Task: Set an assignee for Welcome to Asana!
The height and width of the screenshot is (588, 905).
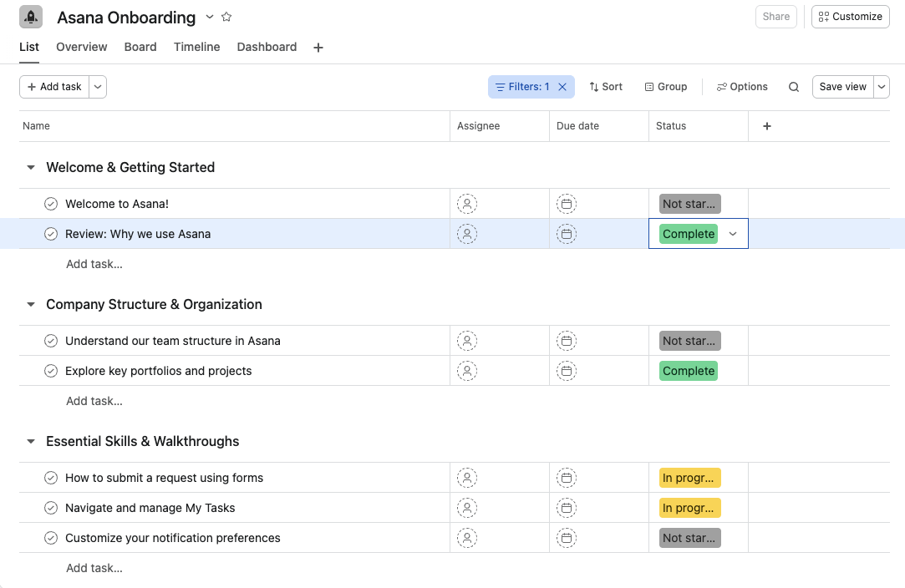Action: pos(466,203)
